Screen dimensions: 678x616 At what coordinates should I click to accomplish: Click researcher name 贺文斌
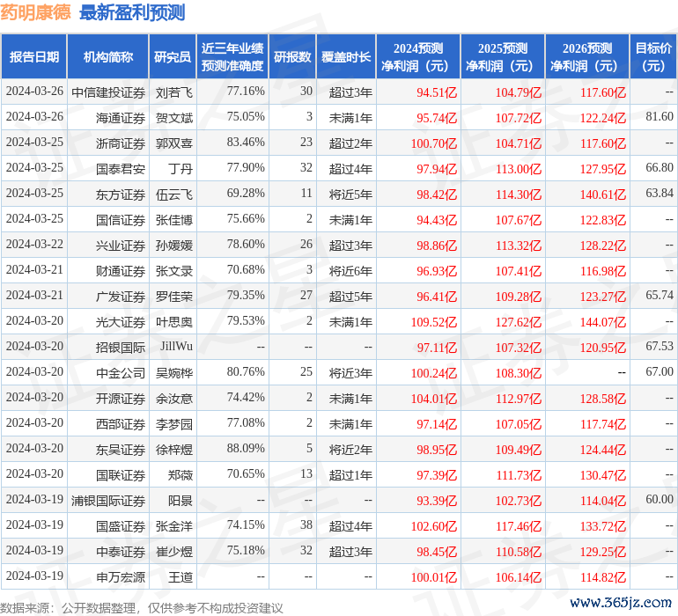174,118
